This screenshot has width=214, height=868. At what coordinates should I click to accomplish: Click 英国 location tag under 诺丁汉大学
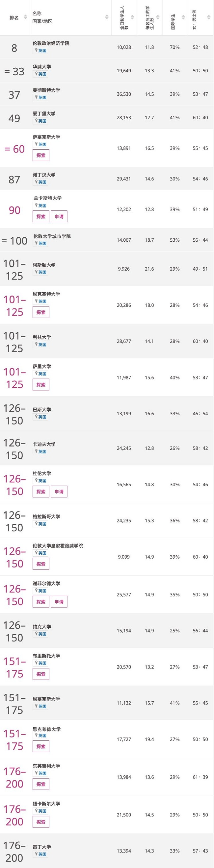[x=40, y=182]
